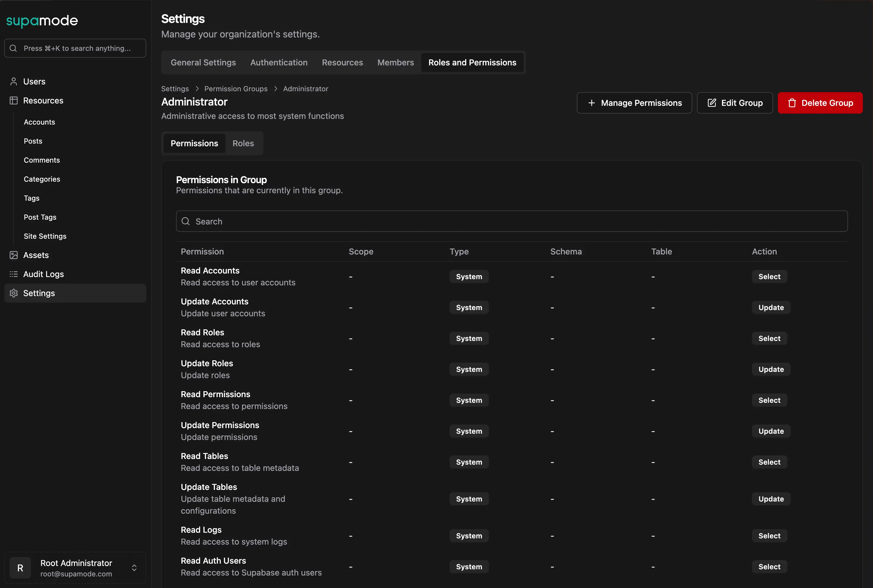Click the magnifier icon in the sidebar search

coord(13,48)
